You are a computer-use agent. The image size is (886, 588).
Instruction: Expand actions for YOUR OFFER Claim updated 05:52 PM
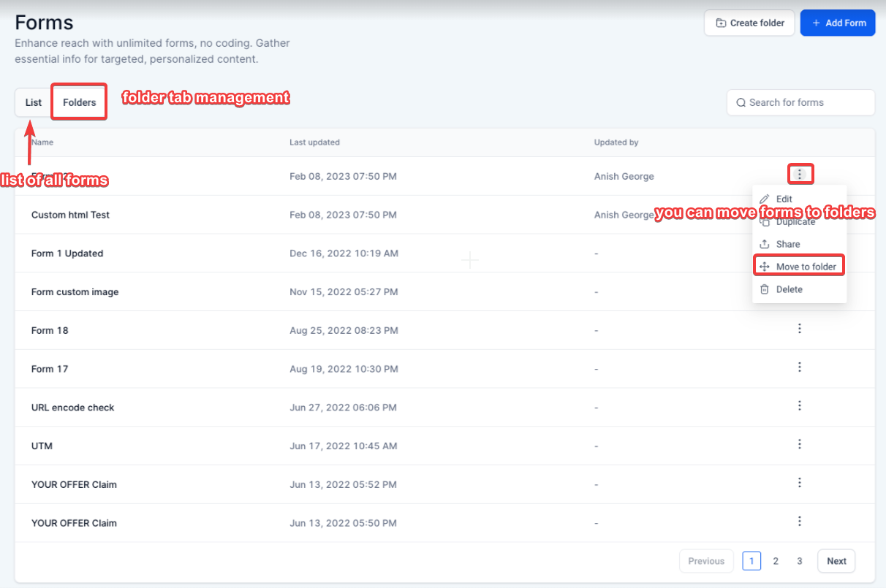point(800,483)
